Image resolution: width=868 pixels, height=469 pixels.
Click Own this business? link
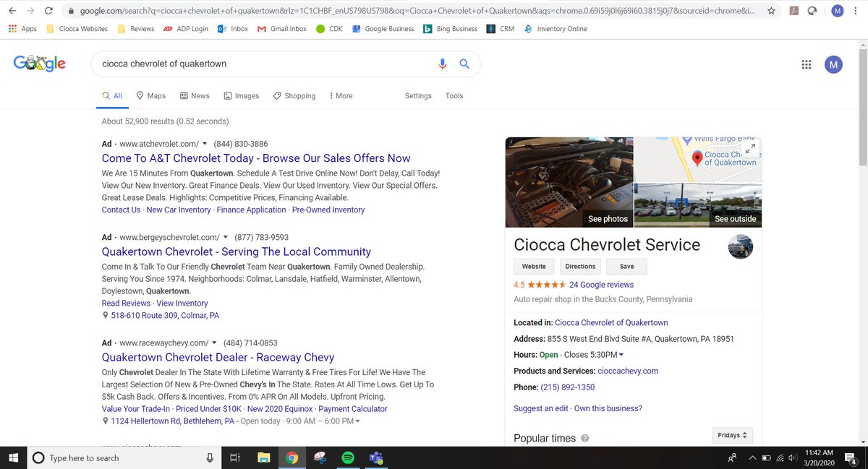(x=608, y=408)
